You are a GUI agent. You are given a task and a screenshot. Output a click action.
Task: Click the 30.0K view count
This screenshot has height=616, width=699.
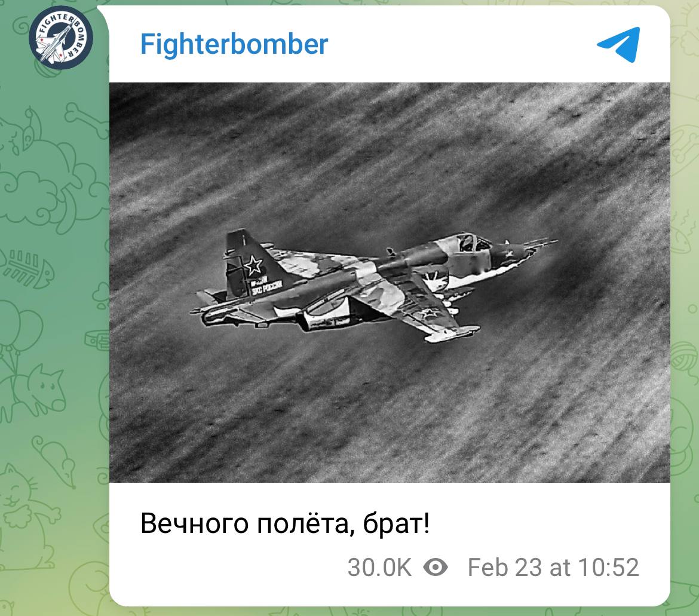coord(379,568)
